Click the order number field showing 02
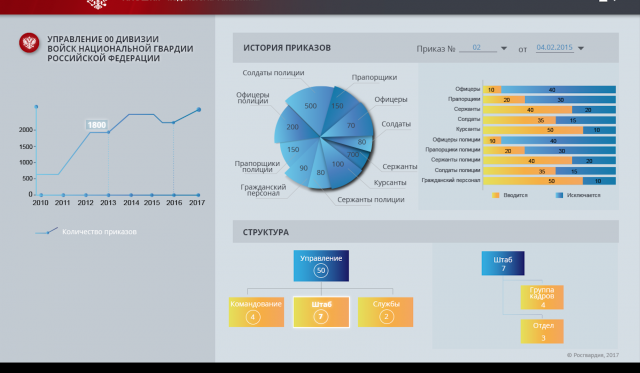Screen dimensions: 640x373 (478, 48)
